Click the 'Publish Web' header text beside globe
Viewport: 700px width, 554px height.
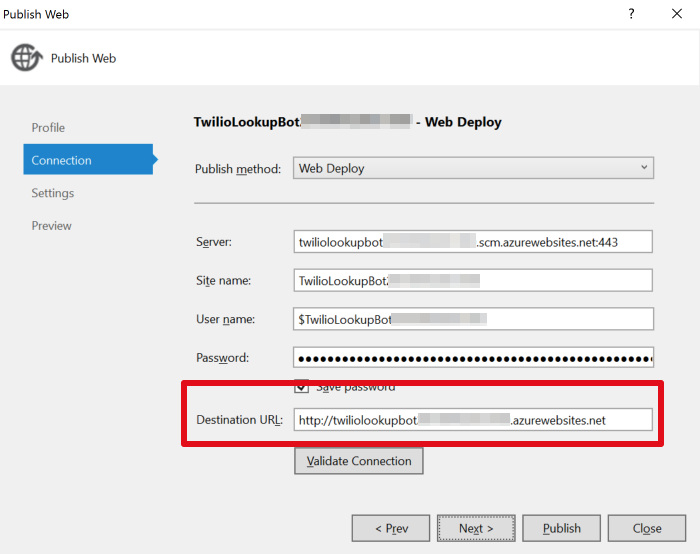pyautogui.click(x=83, y=58)
